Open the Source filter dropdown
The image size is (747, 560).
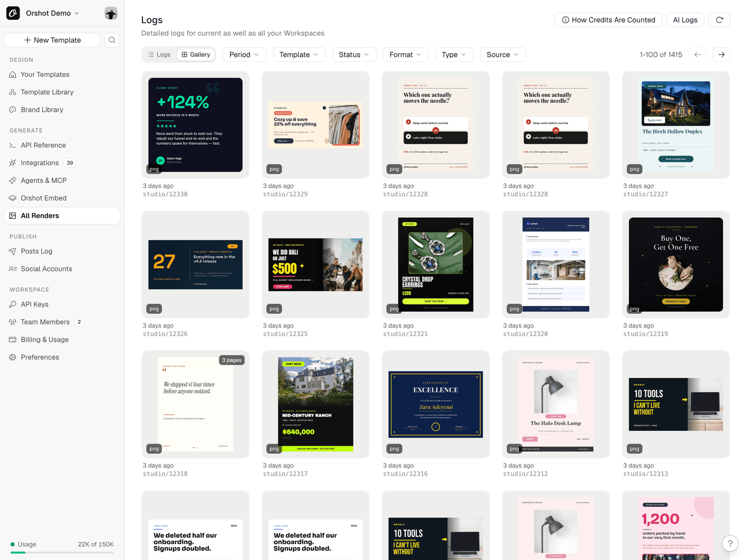pos(503,55)
